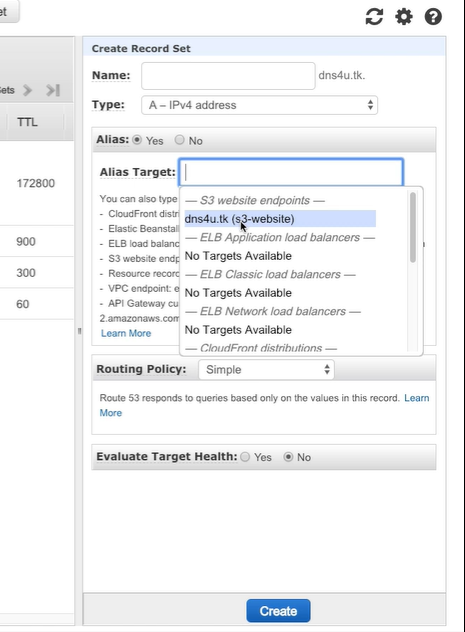465x632 pixels.
Task: Click the ELB Application load balancers header
Action: (280, 237)
